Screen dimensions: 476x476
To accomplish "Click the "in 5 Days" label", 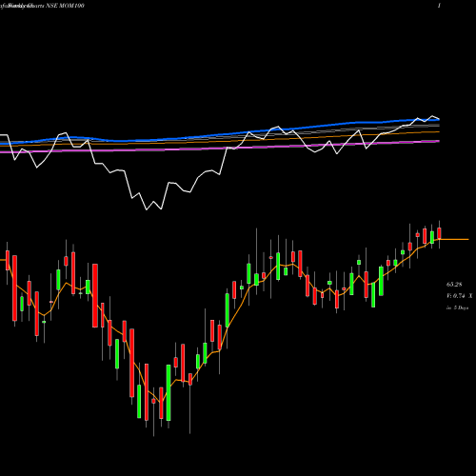I will pyautogui.click(x=457, y=307).
